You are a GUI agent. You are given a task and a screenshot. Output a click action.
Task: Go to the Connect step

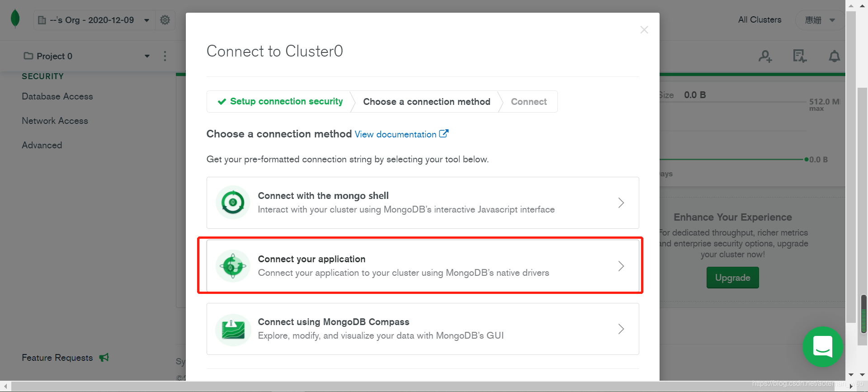(529, 102)
